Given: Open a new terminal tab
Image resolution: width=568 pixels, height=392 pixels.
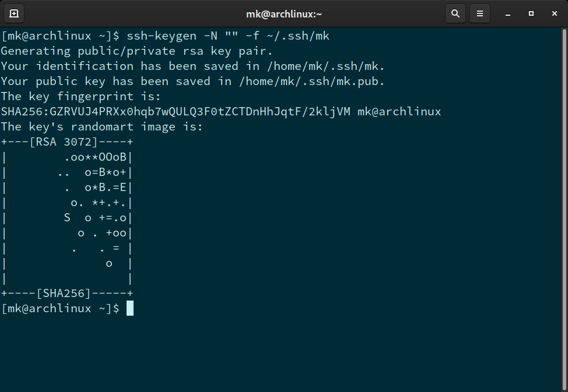Looking at the screenshot, I should [14, 13].
